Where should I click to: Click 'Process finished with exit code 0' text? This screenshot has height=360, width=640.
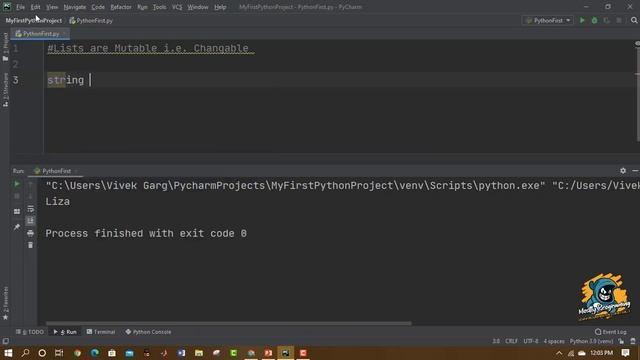[146, 233]
